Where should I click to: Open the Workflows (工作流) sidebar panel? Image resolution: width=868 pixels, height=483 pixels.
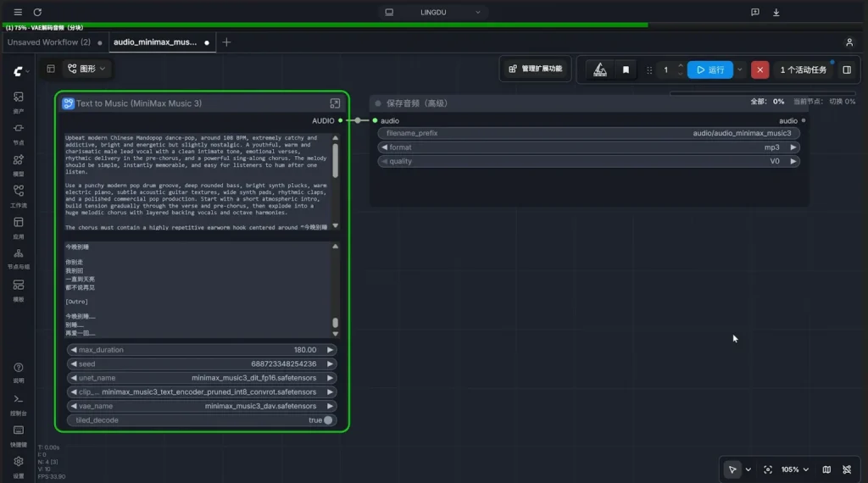click(19, 196)
